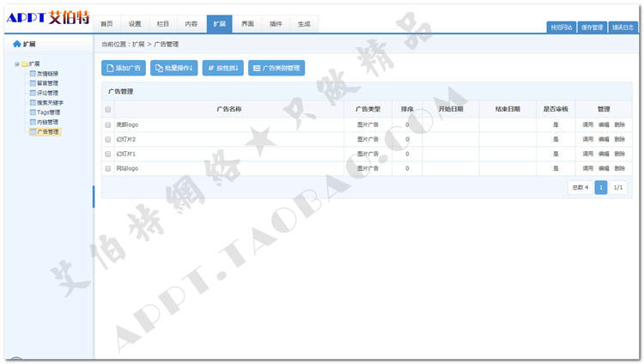Click 扩展 in the breadcrumb path
Image resolution: width=644 pixels, height=364 pixels.
(x=138, y=44)
